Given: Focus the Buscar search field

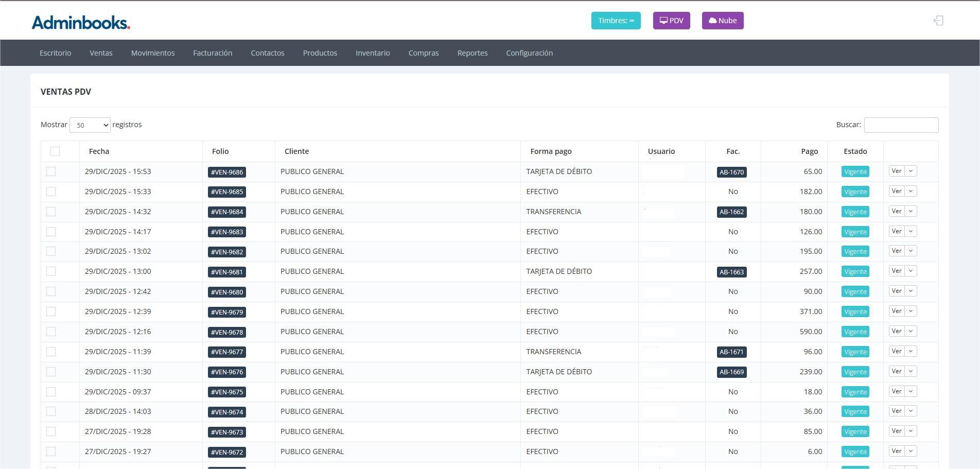Looking at the screenshot, I should [x=901, y=125].
